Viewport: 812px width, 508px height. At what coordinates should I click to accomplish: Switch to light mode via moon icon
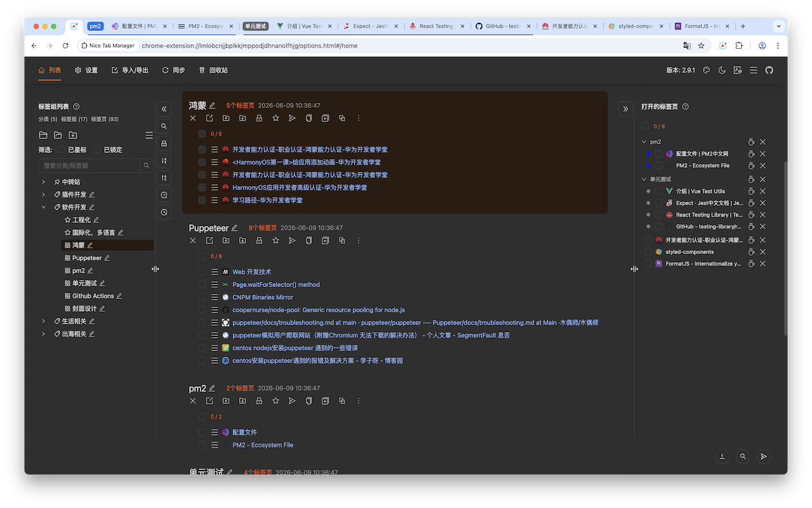pyautogui.click(x=722, y=70)
